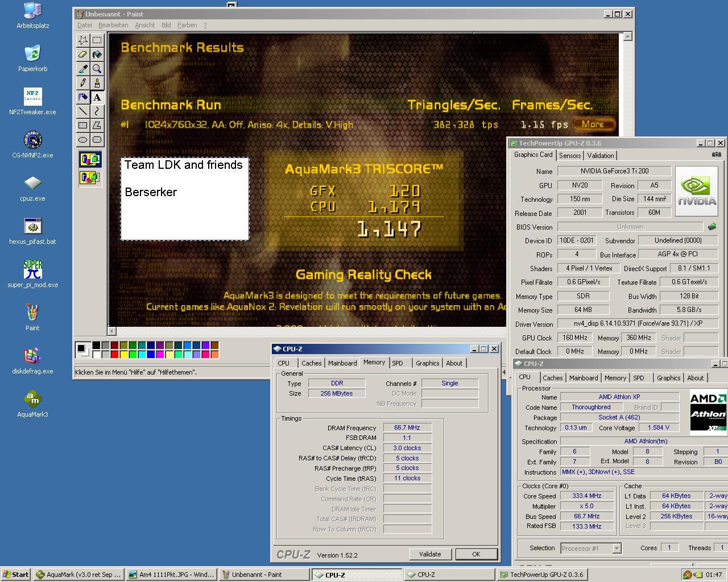Switch to Validation tab in GPU-Z

601,156
